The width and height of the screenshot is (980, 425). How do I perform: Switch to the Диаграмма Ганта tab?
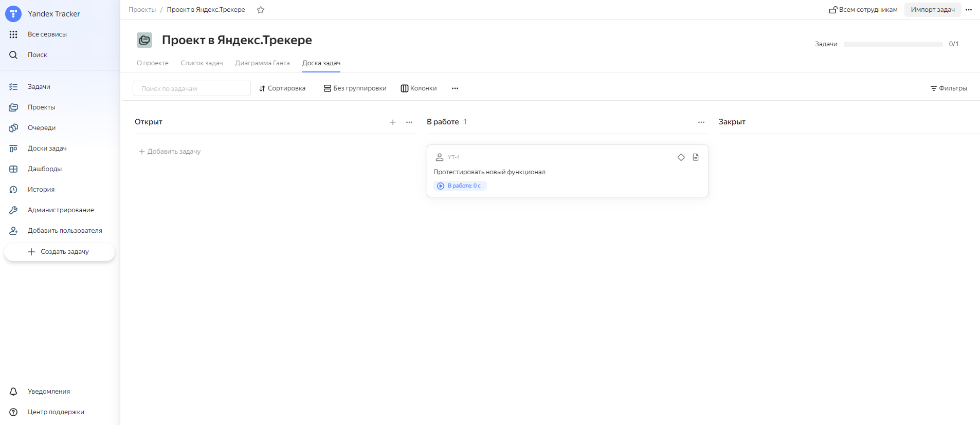point(263,63)
